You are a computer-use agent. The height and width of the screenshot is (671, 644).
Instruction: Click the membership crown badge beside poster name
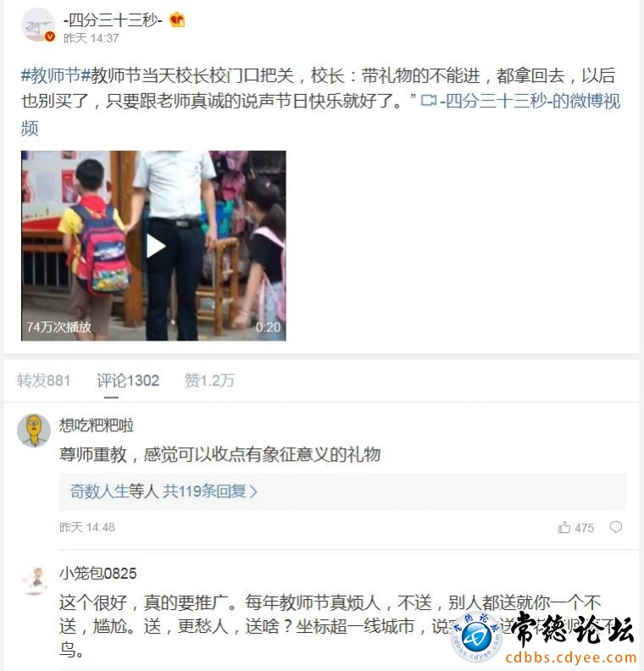click(x=177, y=20)
